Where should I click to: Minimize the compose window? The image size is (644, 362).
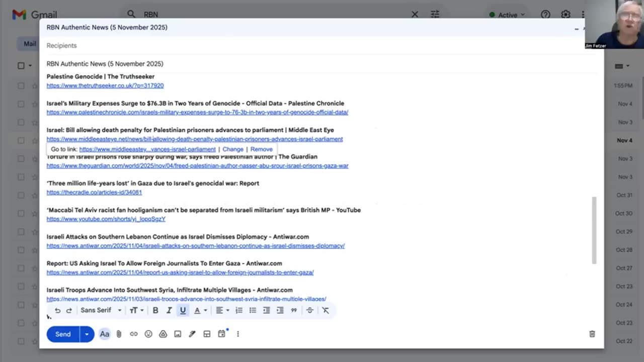577,29
